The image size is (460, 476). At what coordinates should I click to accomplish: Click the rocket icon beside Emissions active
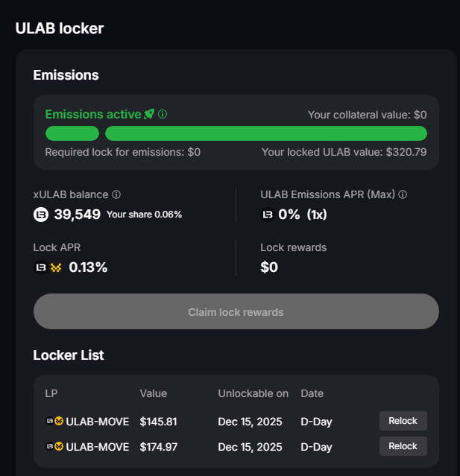click(x=149, y=114)
